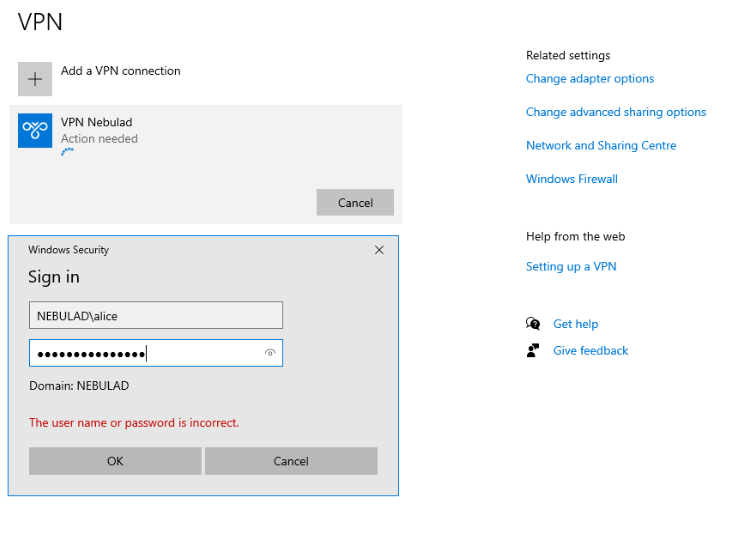This screenshot has height=544, width=752.
Task: Select the VPN Nebulad entry name
Action: pyautogui.click(x=96, y=122)
